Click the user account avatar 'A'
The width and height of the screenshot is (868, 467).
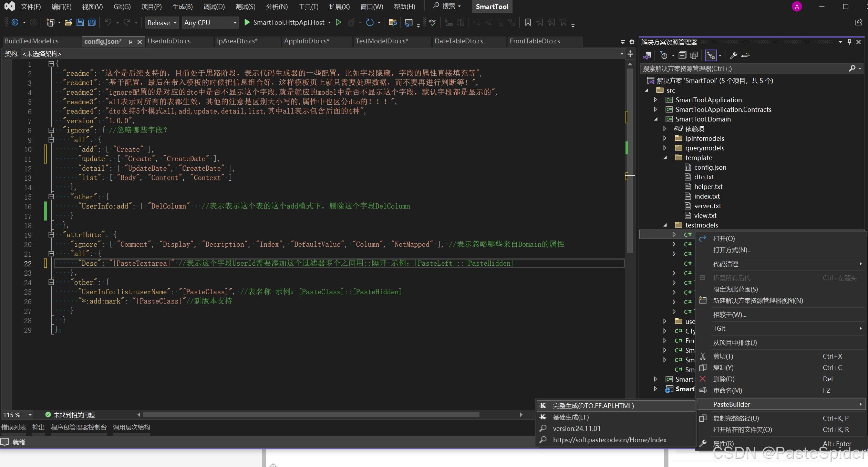[x=797, y=7]
